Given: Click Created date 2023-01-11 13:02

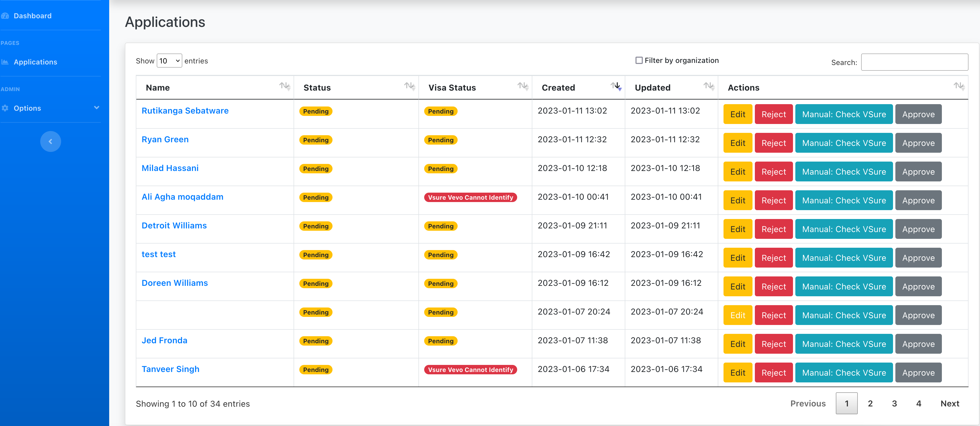Looking at the screenshot, I should [572, 111].
